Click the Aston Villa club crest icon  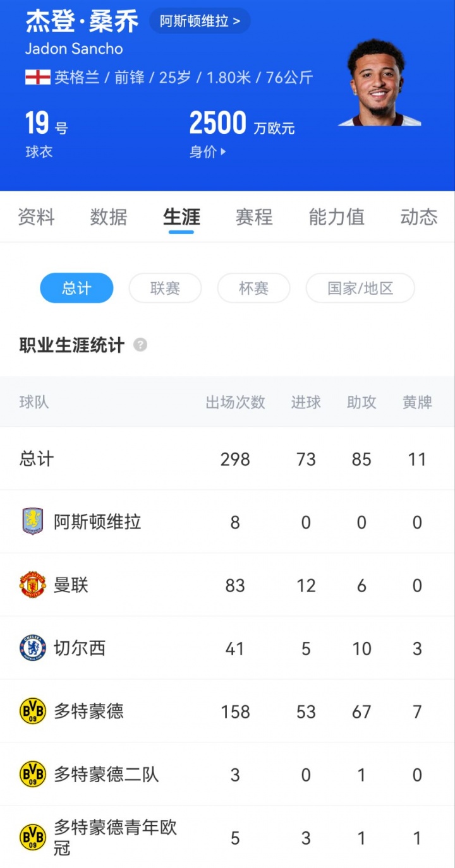tap(33, 521)
